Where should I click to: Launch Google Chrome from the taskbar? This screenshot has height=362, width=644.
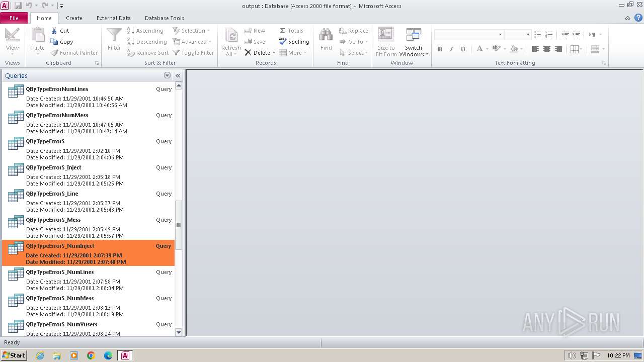click(x=91, y=355)
